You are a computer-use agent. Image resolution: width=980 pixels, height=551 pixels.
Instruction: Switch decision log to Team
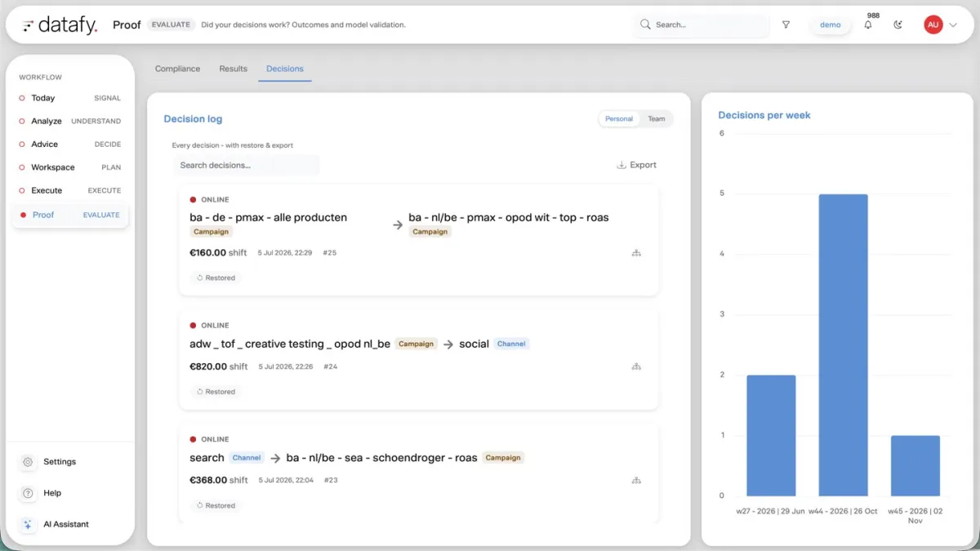coord(657,119)
